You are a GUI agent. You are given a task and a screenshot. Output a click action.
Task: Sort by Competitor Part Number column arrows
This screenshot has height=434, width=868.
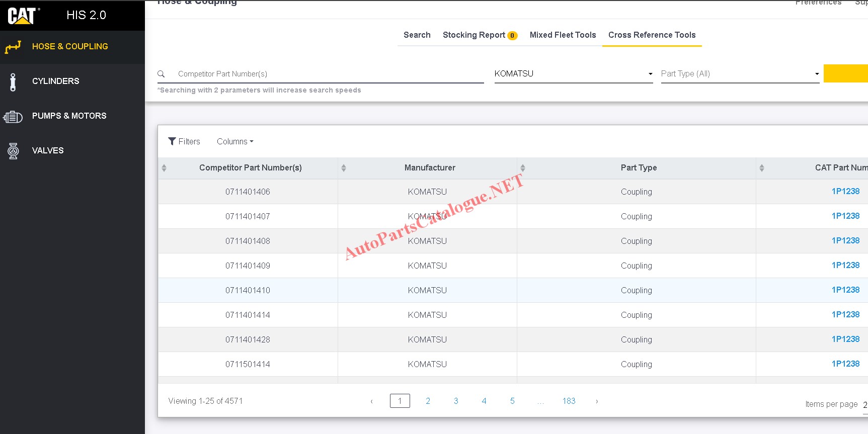pyautogui.click(x=164, y=168)
